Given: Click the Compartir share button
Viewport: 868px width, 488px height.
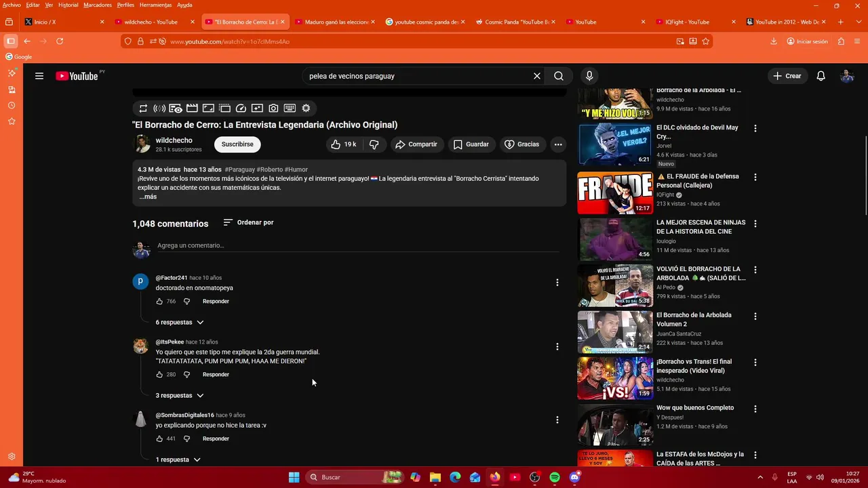Looking at the screenshot, I should click(416, 144).
